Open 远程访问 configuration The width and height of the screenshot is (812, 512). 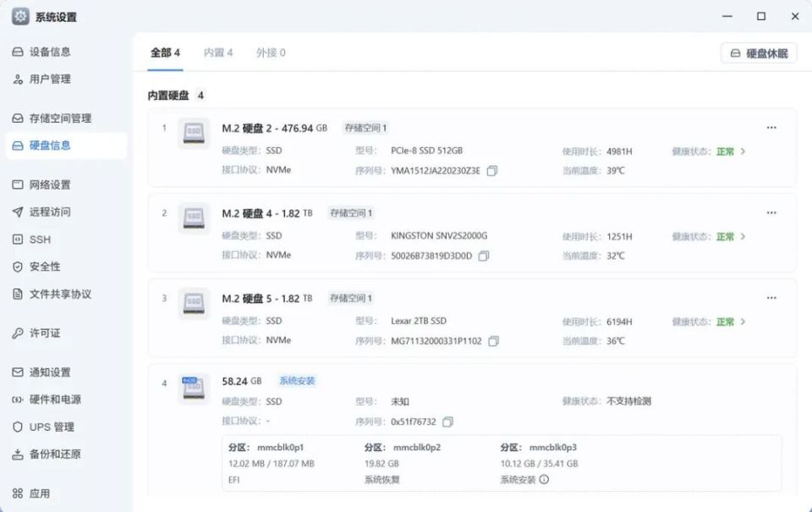tap(52, 212)
